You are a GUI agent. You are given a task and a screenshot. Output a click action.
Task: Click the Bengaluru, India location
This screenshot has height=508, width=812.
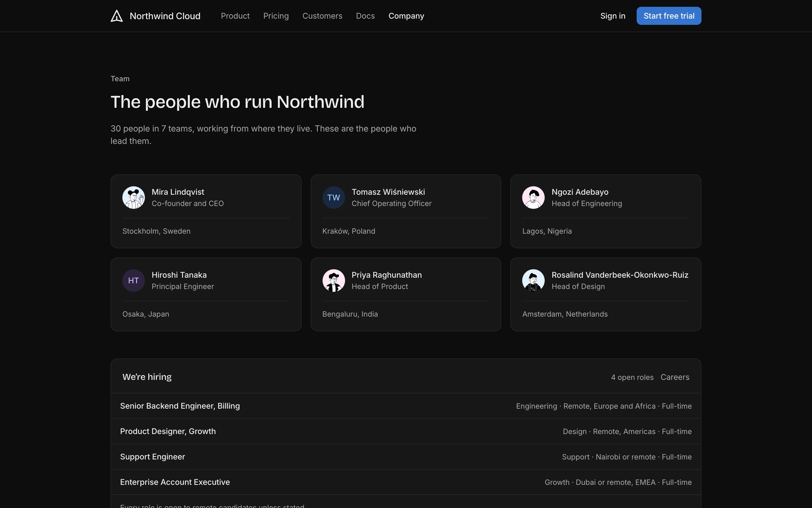(x=350, y=314)
